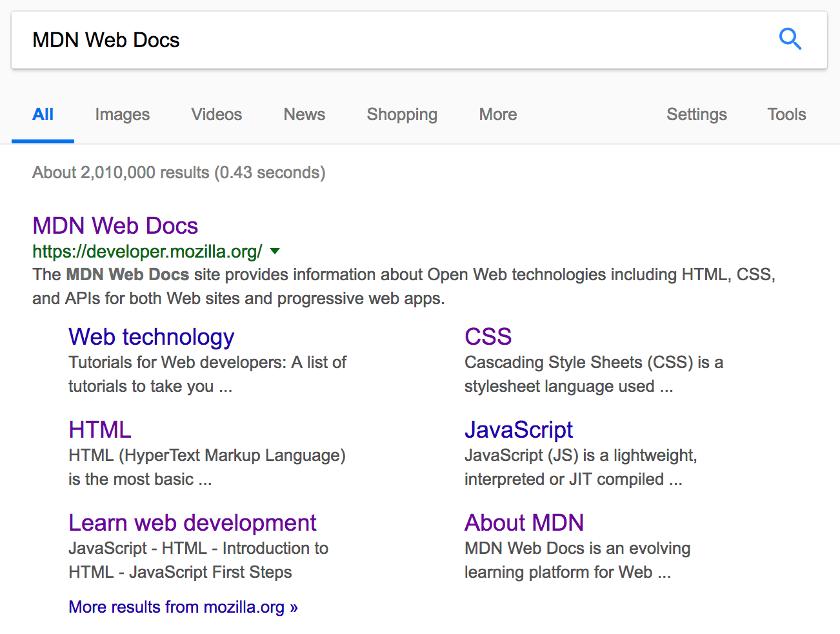840x634 pixels.
Task: Click More results from mozilla.org
Action: tap(183, 607)
